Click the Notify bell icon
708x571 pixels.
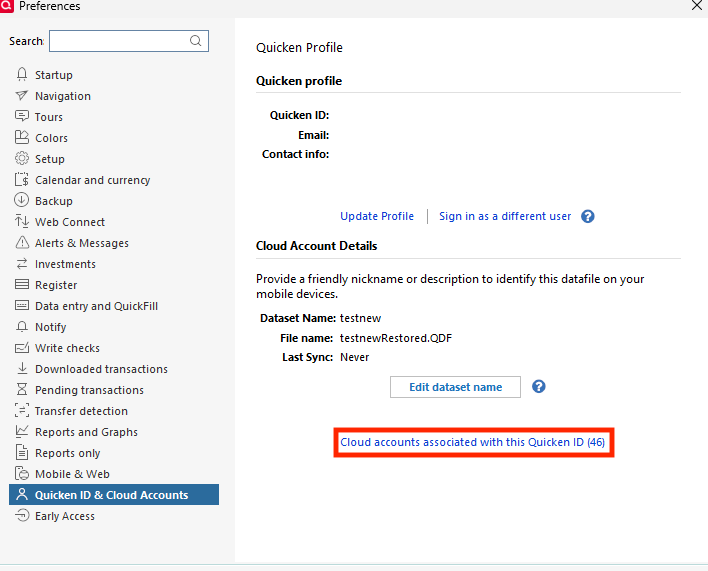(x=22, y=326)
